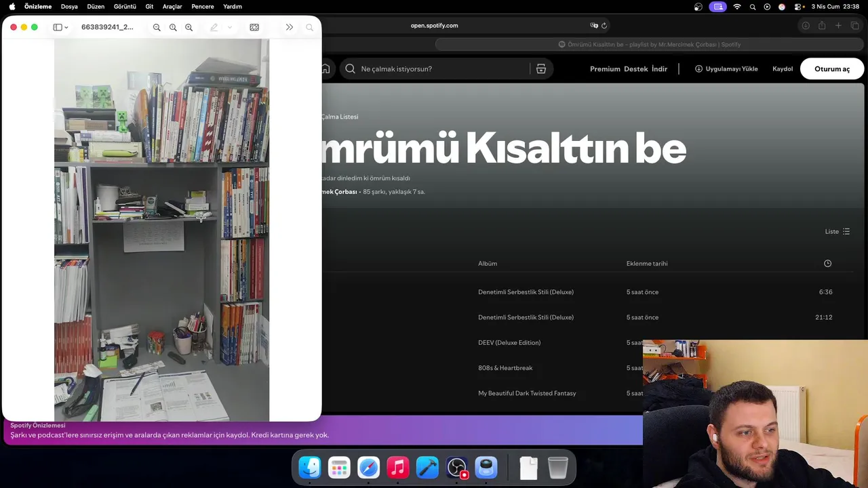Image resolution: width=868 pixels, height=488 pixels.
Task: Click the translate icon in Safari address bar
Action: point(594,26)
